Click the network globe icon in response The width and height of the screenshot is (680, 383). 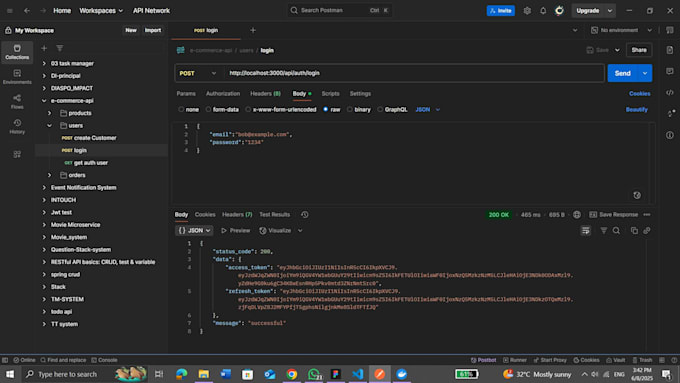pos(577,215)
